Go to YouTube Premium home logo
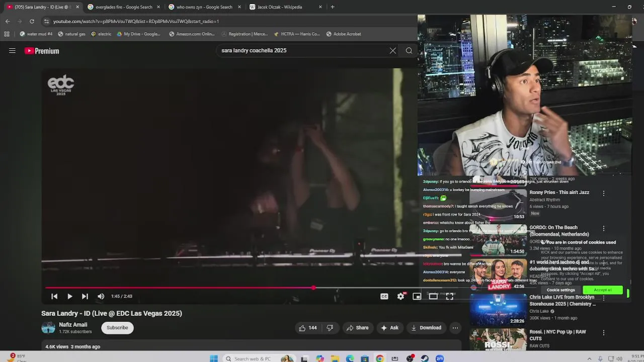The image size is (644, 362). 42,51
